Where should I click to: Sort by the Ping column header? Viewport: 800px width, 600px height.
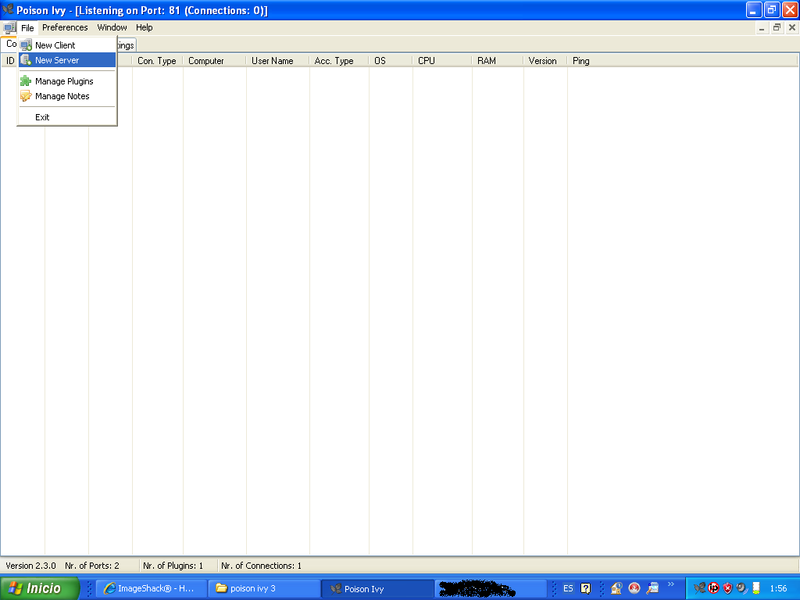tap(683, 61)
